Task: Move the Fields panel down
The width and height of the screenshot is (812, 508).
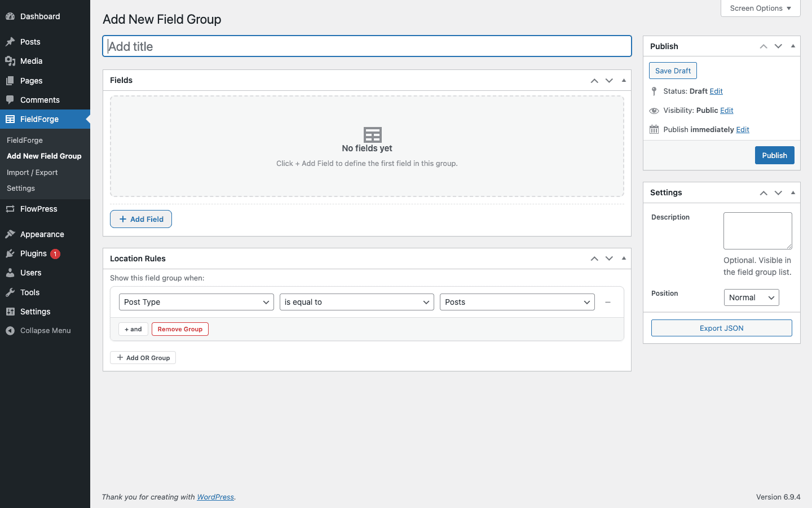Action: 609,81
